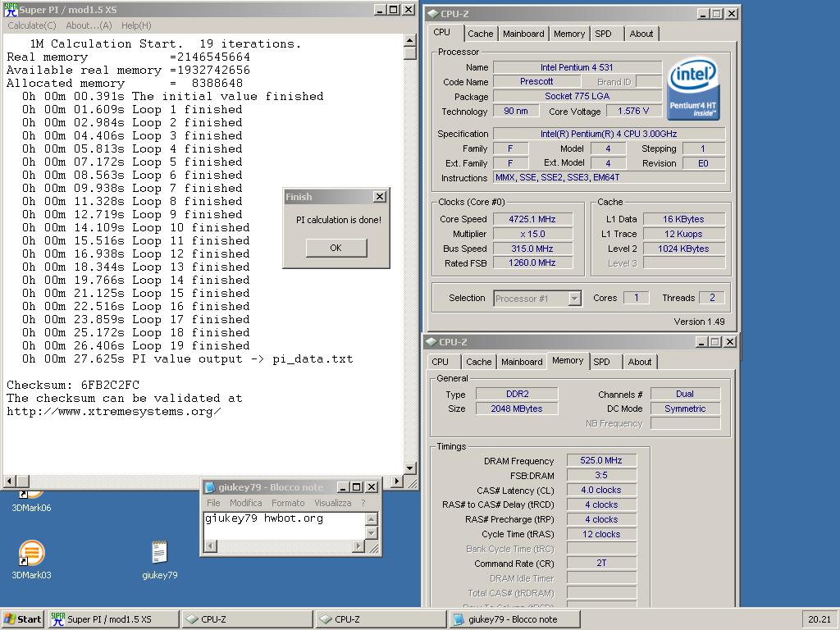840x630 pixels.
Task: Click Super PI vertical scrollbar up arrow
Action: [410, 40]
